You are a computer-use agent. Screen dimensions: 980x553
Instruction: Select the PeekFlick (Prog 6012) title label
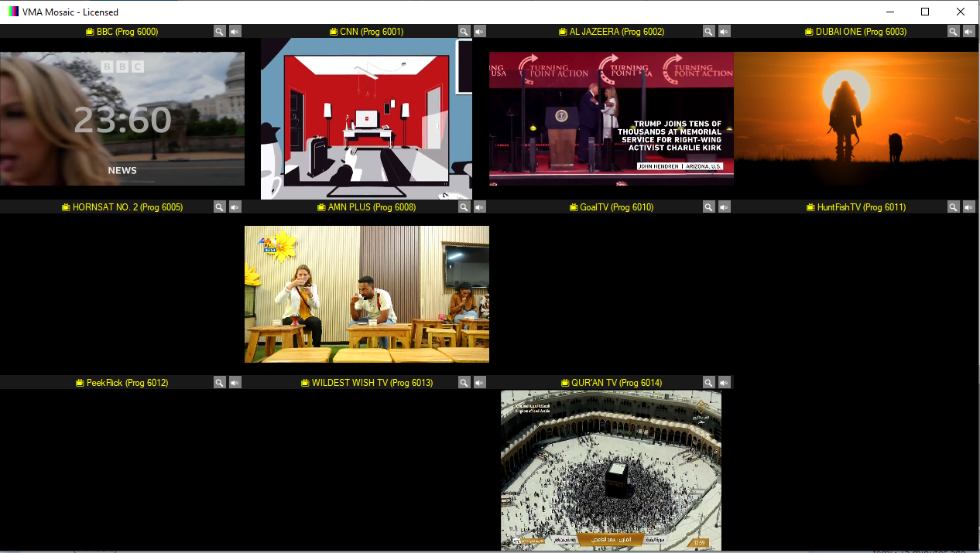click(127, 383)
